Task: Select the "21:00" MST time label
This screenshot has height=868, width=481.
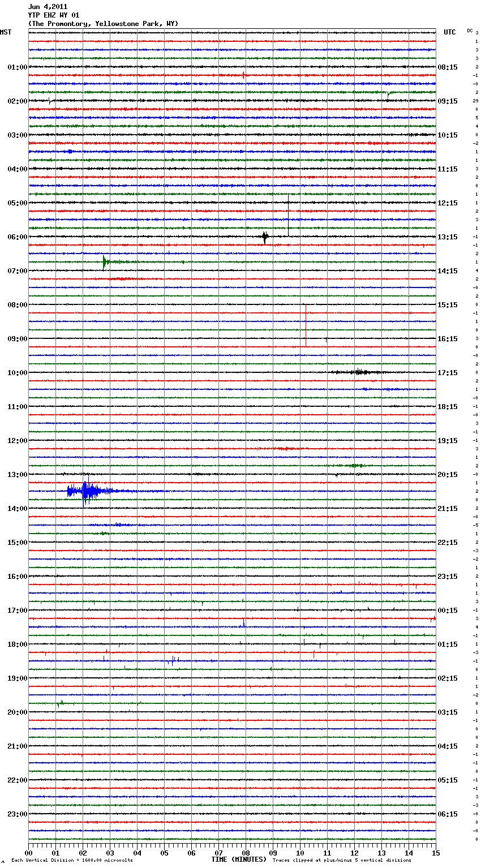Action: point(18,746)
